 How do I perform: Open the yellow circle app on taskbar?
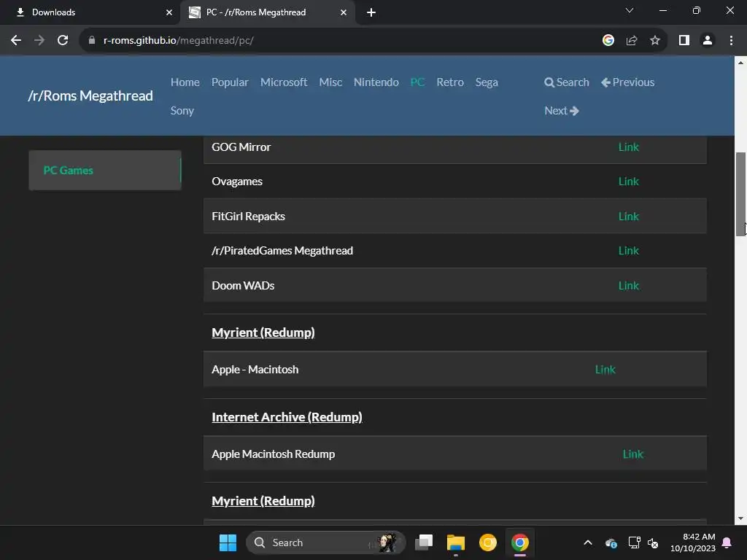pos(487,542)
